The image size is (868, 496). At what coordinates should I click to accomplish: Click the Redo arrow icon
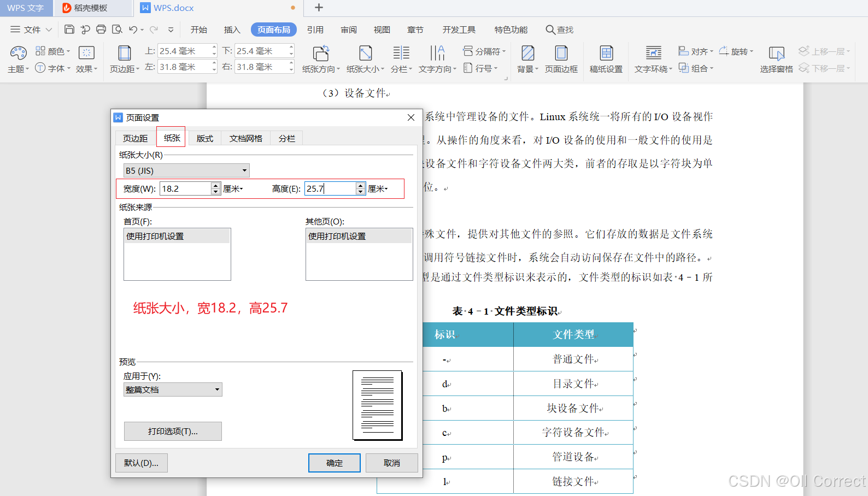click(x=154, y=29)
